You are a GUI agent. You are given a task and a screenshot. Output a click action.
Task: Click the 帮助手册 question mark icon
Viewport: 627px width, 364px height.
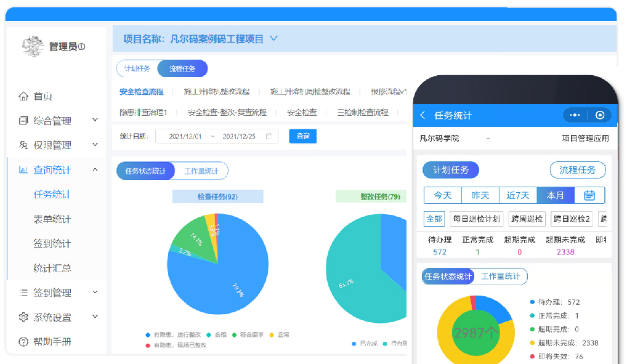click(23, 342)
